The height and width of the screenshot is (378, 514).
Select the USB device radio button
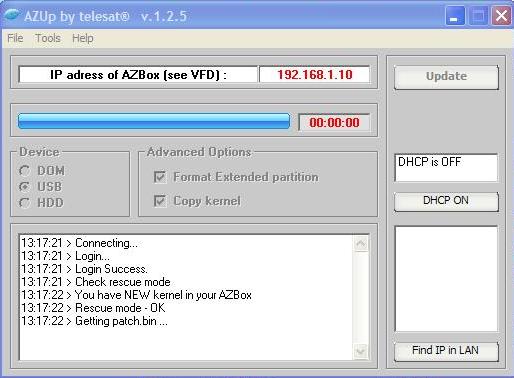24,187
